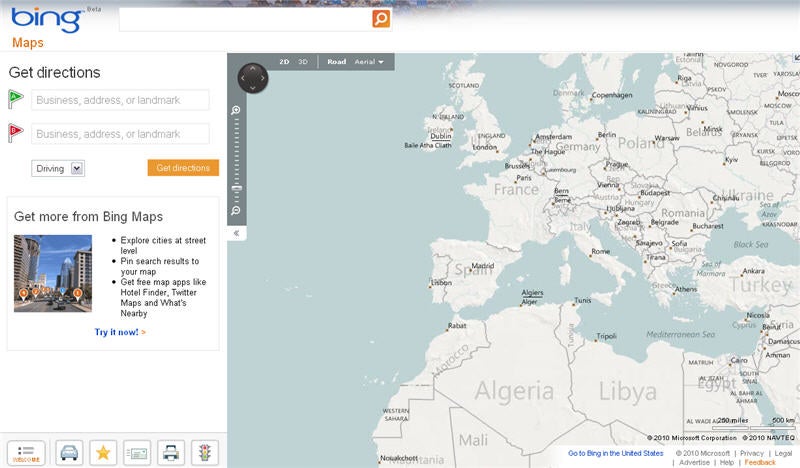Click the zoom out magnifier on map
Screen dimensions: 800x468
tap(236, 210)
